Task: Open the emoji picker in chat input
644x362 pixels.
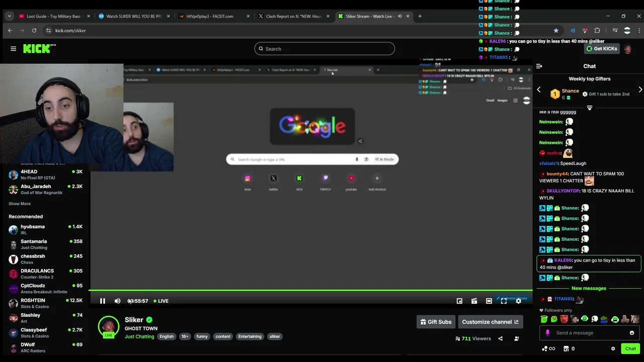Action: [632, 333]
